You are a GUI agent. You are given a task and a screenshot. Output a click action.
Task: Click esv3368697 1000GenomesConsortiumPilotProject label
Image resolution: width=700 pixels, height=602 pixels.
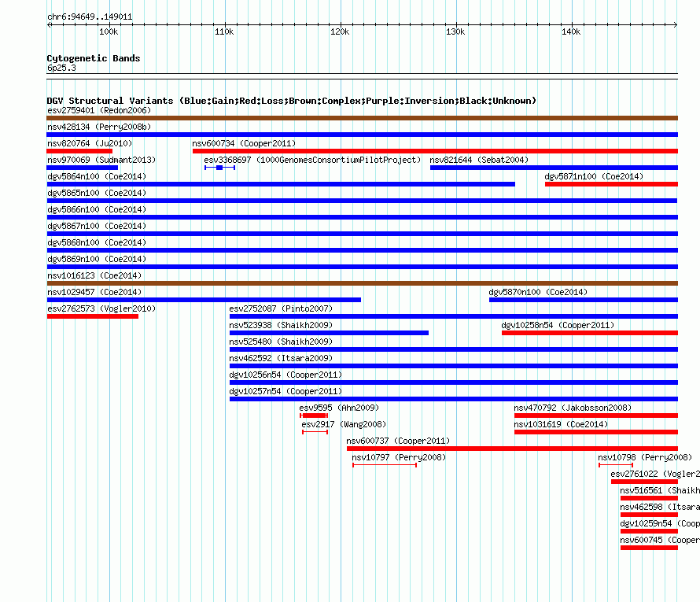(x=312, y=160)
